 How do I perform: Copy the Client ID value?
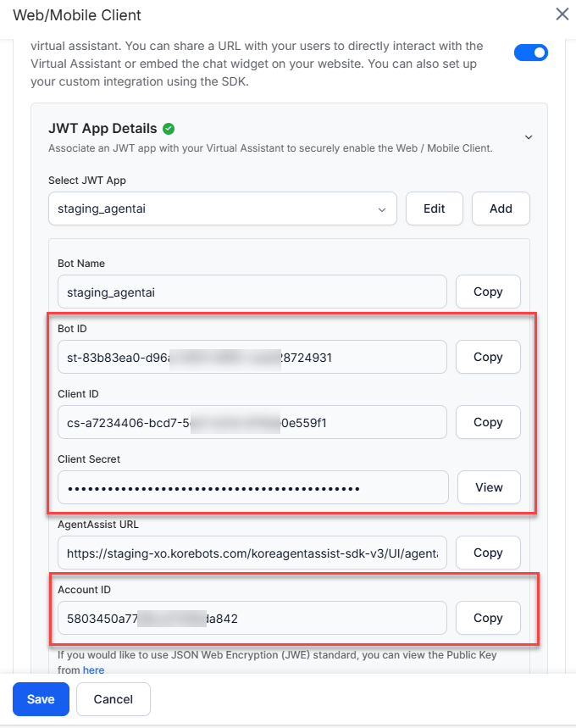click(x=488, y=422)
